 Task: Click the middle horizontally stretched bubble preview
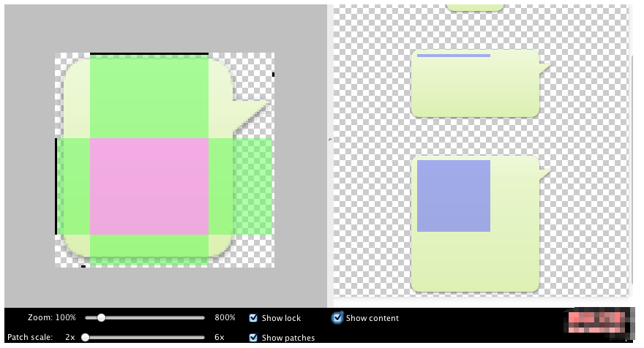pos(474,88)
